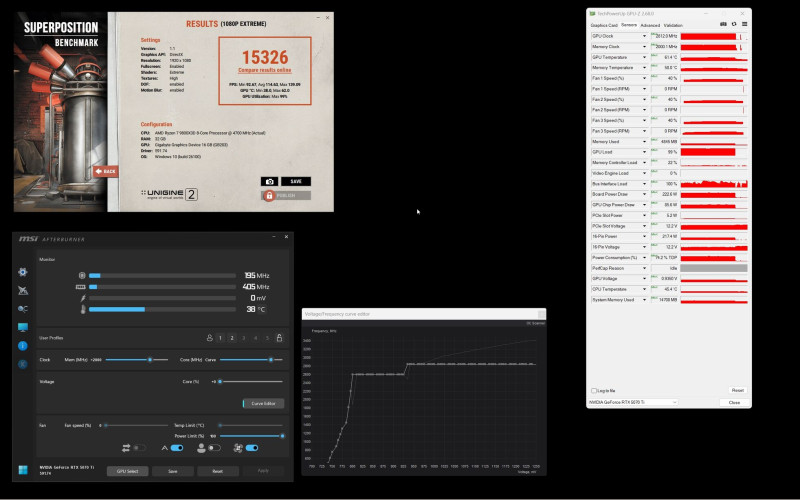Click the camera screenshot icon in Superposition
The width and height of the screenshot is (800, 500).
(269, 182)
